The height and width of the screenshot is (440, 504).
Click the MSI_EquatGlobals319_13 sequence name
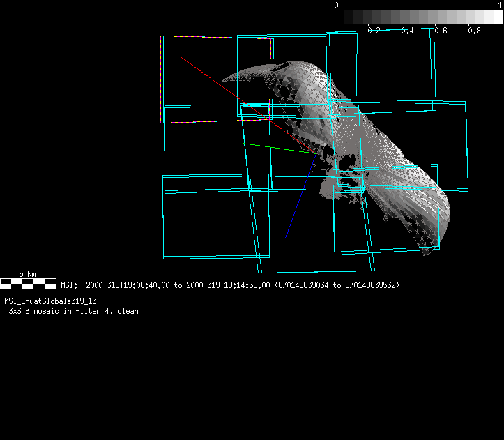pos(50,301)
